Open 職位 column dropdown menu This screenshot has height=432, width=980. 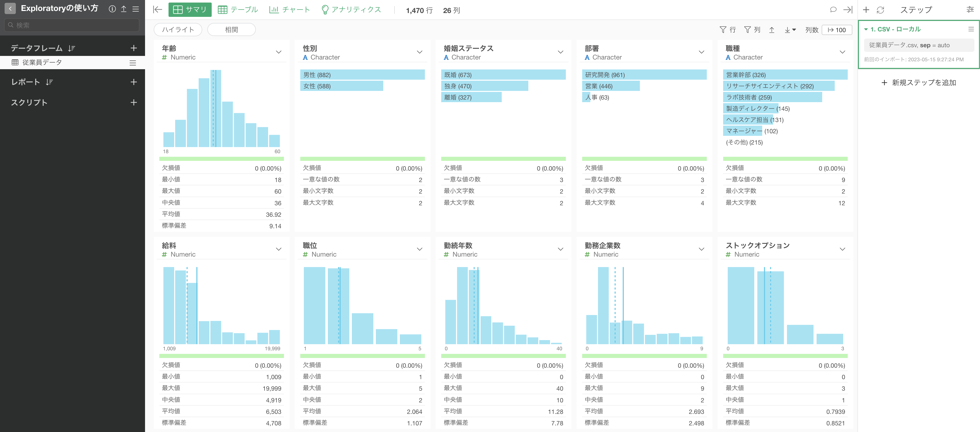click(420, 249)
